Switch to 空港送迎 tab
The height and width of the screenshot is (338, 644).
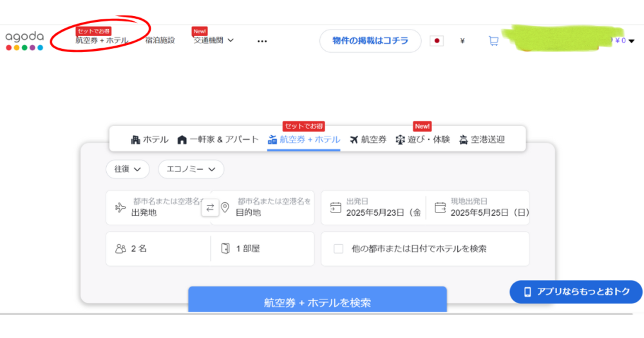[482, 140]
